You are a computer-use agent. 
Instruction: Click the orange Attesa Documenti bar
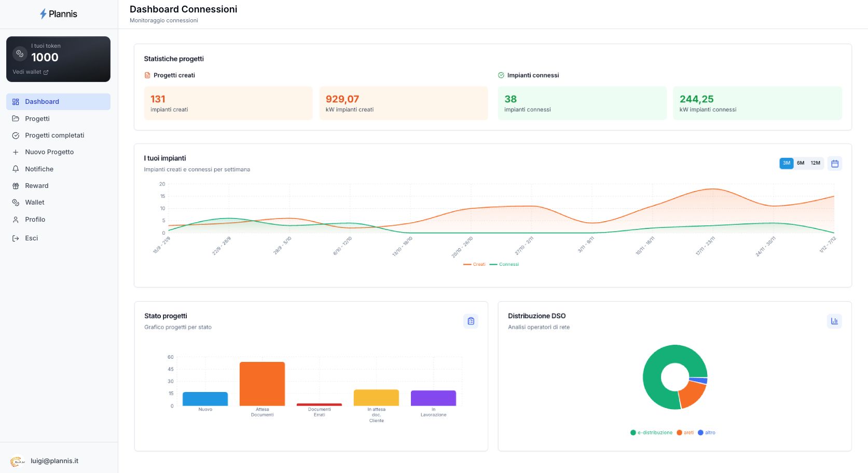coord(262,384)
